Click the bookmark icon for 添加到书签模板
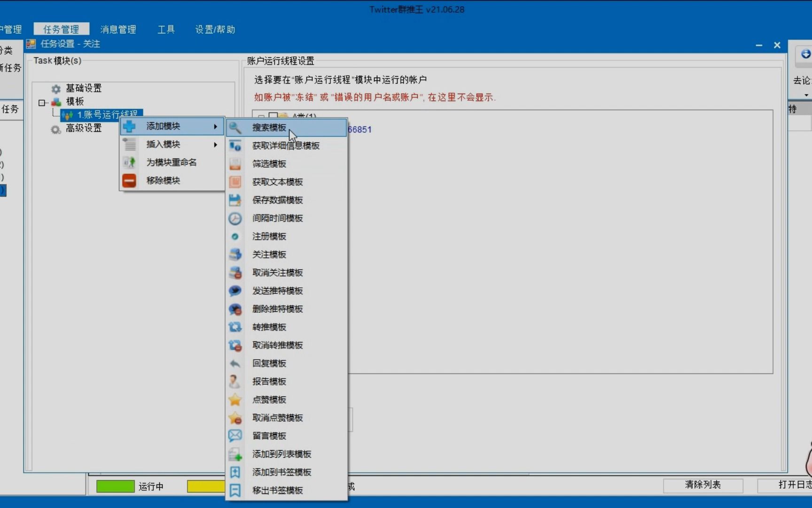Viewport: 812px width, 508px height. click(235, 472)
